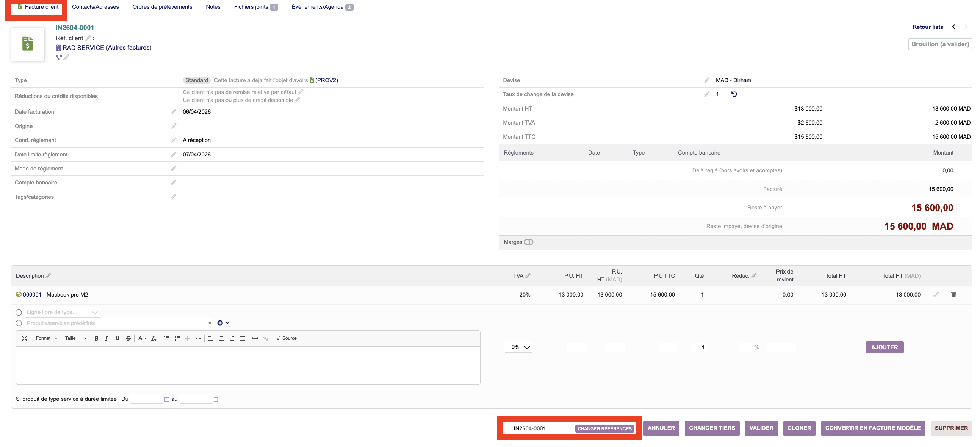This screenshot has height=447, width=980.
Task: Click the AJOUTER button
Action: pos(884,347)
